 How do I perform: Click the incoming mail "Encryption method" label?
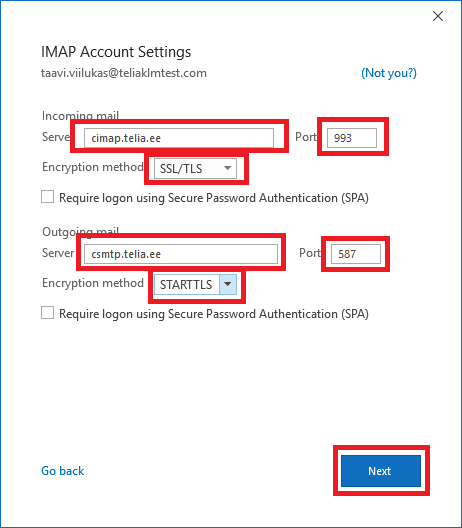[93, 167]
